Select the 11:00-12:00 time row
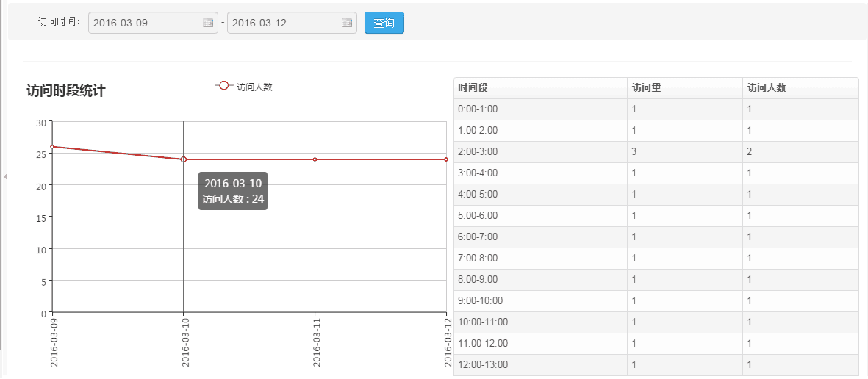This screenshot has height=379, width=868. (x=656, y=344)
